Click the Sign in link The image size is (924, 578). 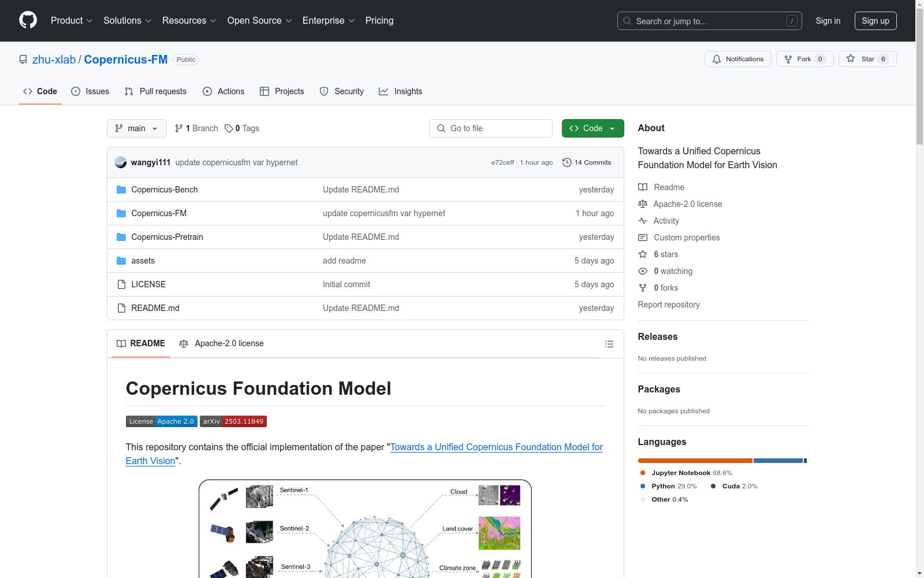click(828, 21)
